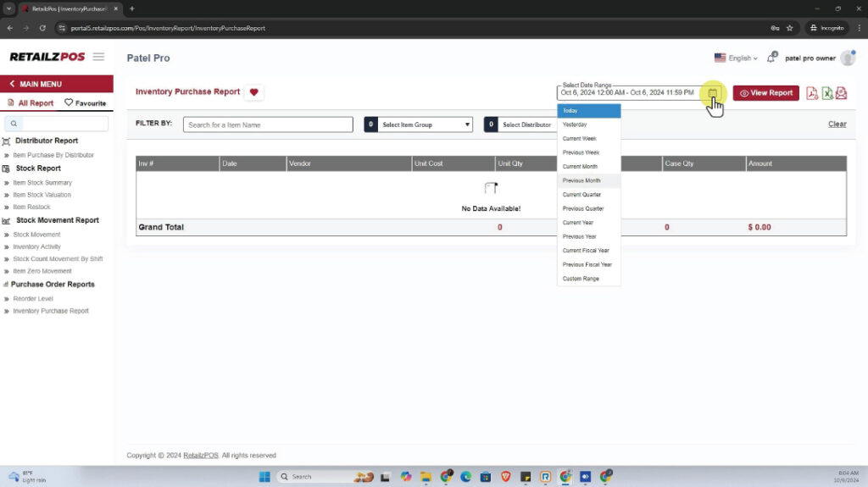Screen dimensions: 868x487
Task: Export report using the PDF icon
Action: coord(812,93)
